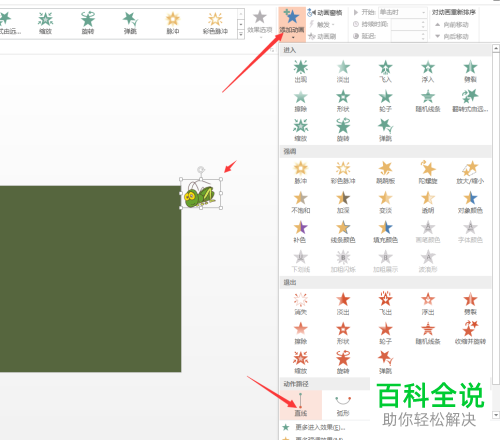Image resolution: width=500 pixels, height=440 pixels.
Task: Choose Fly Out (飞出) exit effect
Action: coord(385,304)
